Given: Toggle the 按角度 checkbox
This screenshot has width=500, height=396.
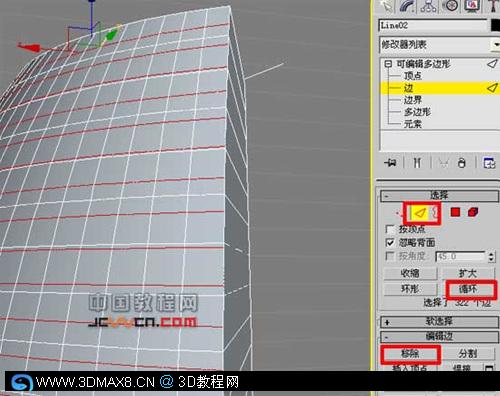Looking at the screenshot, I should pyautogui.click(x=389, y=256).
